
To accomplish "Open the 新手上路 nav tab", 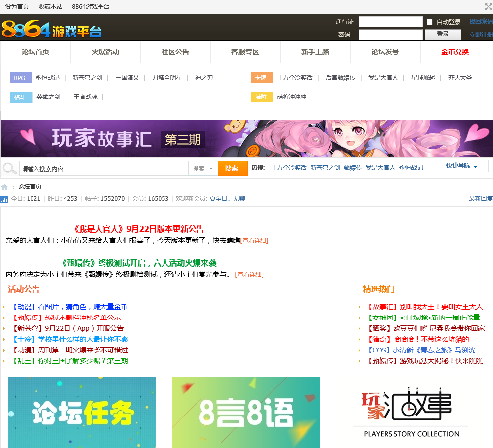I will [315, 52].
